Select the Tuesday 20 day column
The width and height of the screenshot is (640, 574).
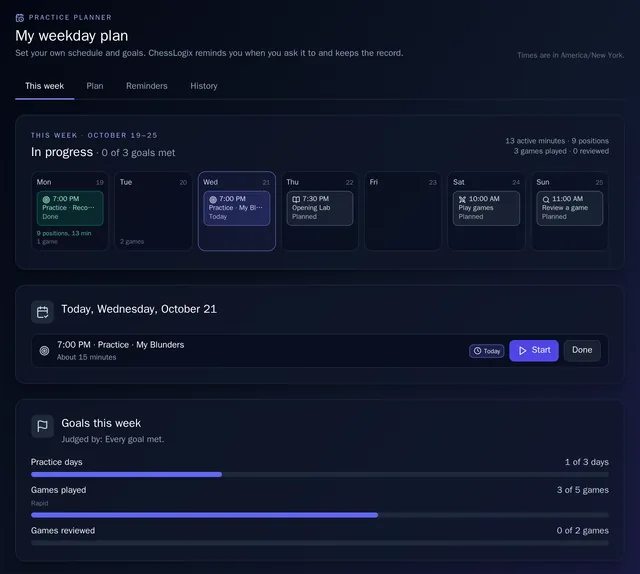[x=153, y=211]
